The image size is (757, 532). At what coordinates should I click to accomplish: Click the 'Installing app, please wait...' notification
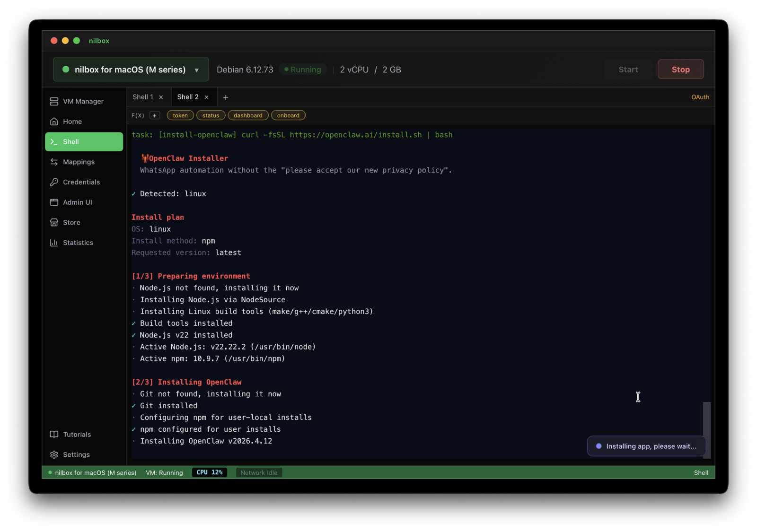[x=646, y=446]
